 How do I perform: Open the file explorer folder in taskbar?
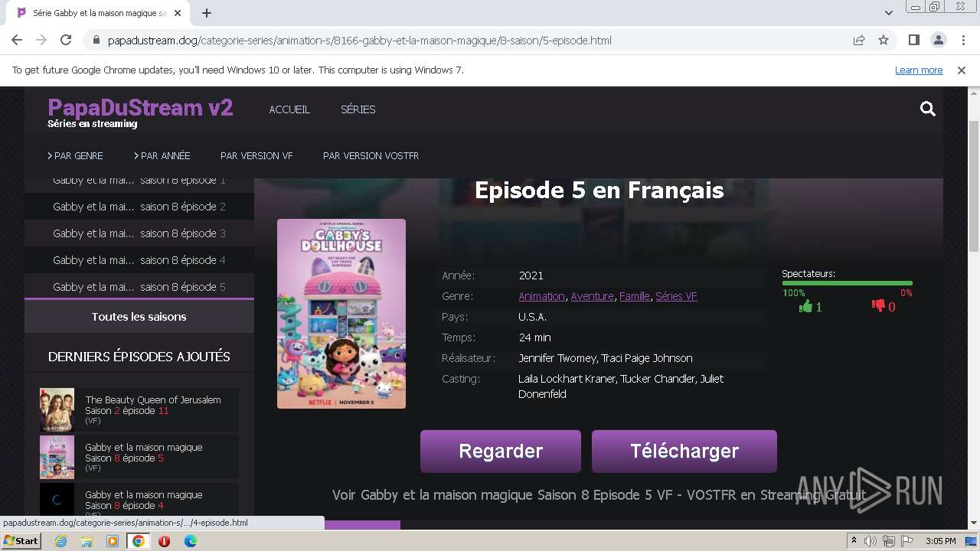87,541
